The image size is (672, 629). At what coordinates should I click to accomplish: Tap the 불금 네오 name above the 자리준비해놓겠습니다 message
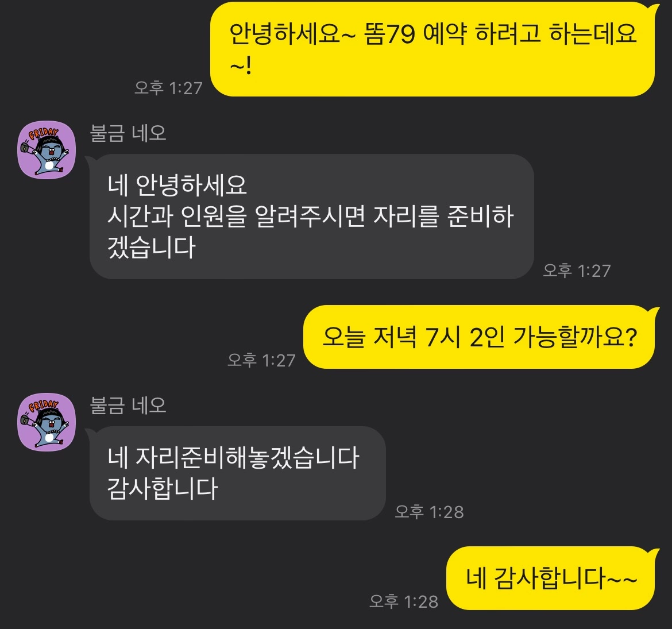coord(128,406)
